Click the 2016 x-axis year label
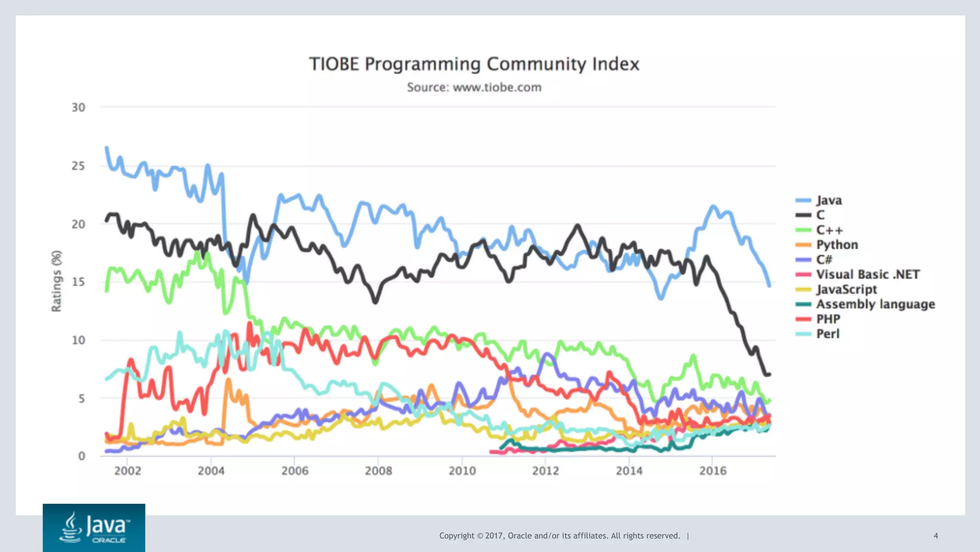The height and width of the screenshot is (552, 980). click(x=713, y=471)
